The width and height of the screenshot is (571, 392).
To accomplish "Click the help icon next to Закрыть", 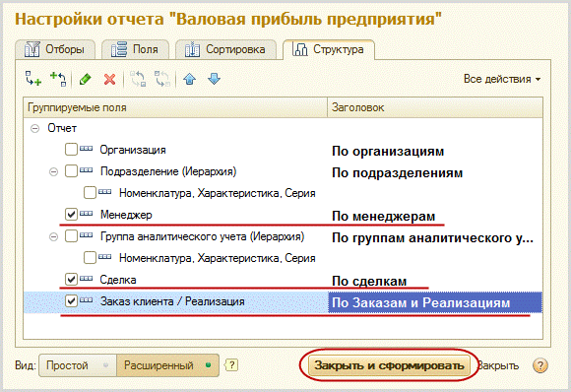I will coord(540,365).
